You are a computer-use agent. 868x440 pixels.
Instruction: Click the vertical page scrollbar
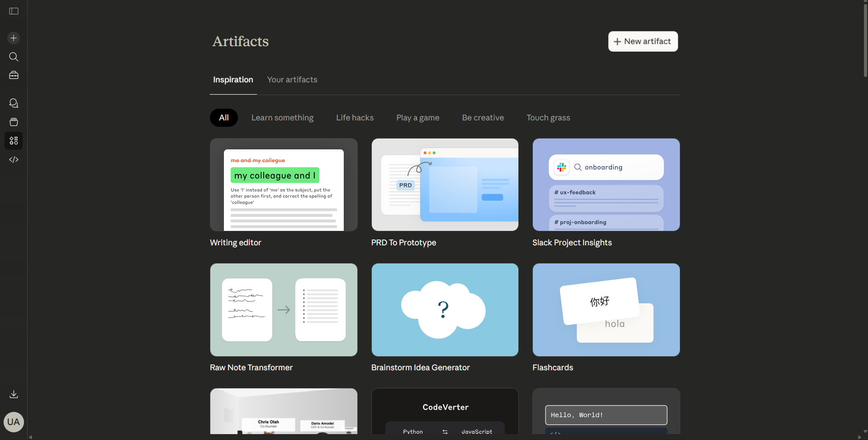(x=865, y=41)
